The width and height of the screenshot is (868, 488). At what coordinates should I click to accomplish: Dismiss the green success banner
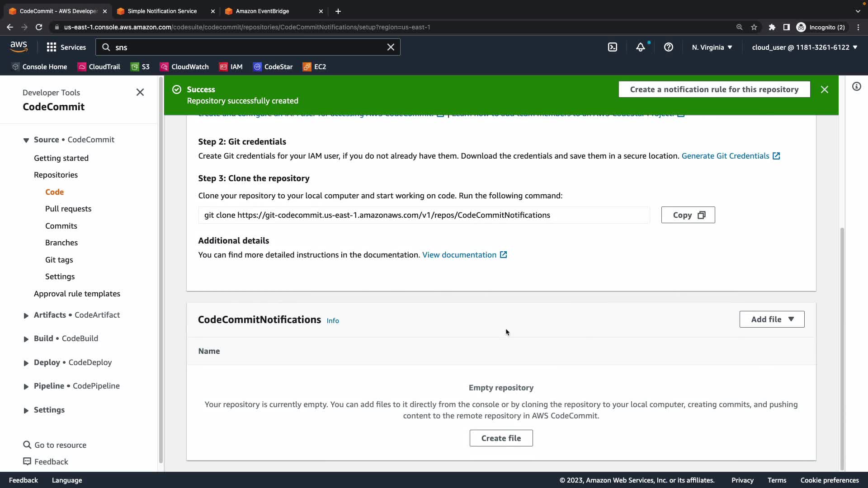[x=825, y=89]
